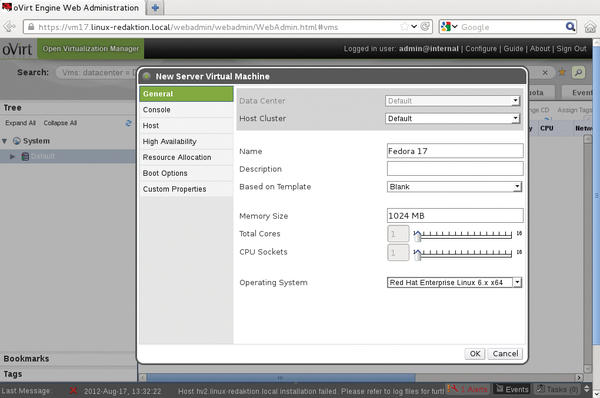Click the Sign Out link
Viewport: 600px width, 398px height.
[x=571, y=49]
